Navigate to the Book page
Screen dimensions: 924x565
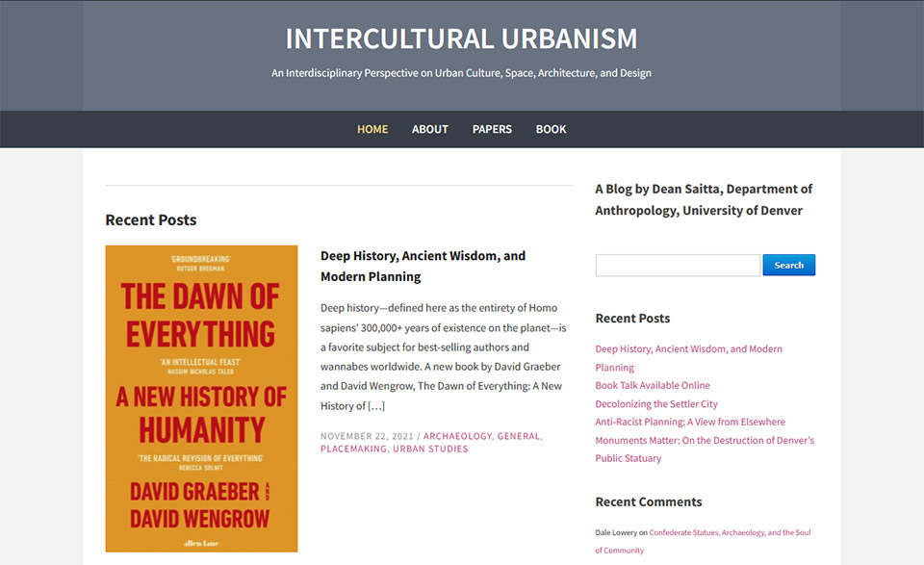pyautogui.click(x=551, y=129)
